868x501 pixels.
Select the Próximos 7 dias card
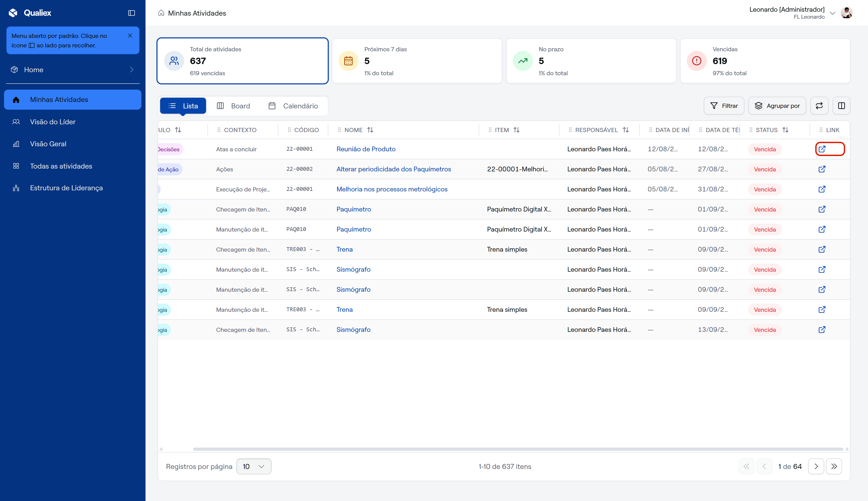coord(417,61)
